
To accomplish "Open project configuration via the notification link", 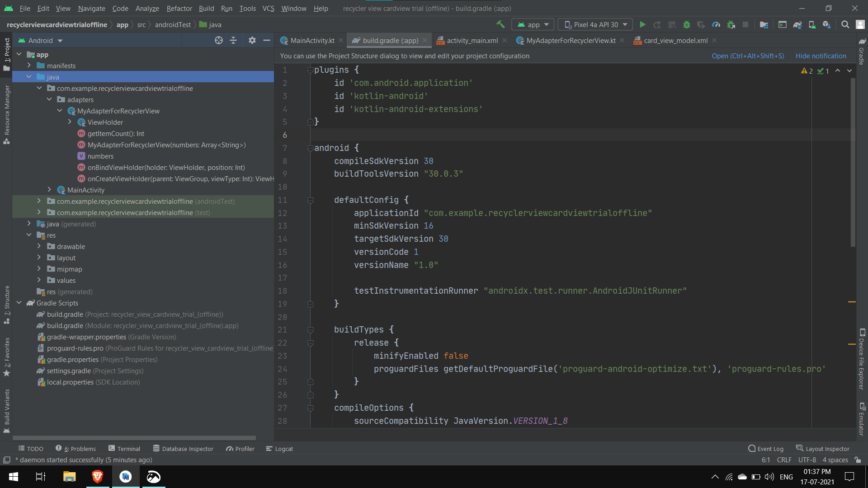I will [747, 56].
